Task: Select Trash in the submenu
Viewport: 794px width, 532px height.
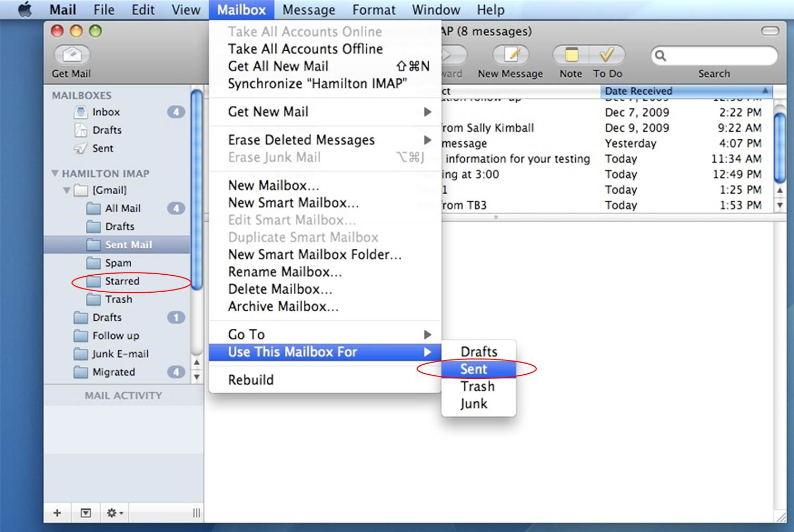Action: [x=479, y=386]
